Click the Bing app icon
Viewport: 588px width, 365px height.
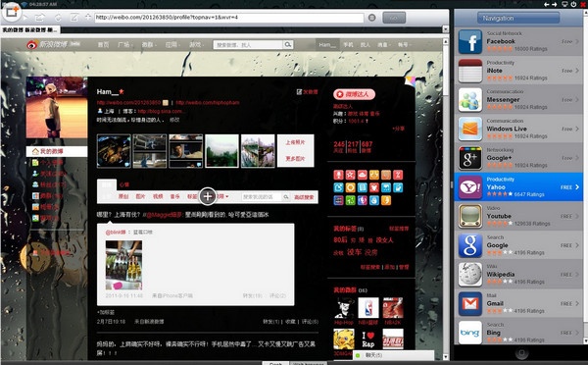[x=469, y=333]
